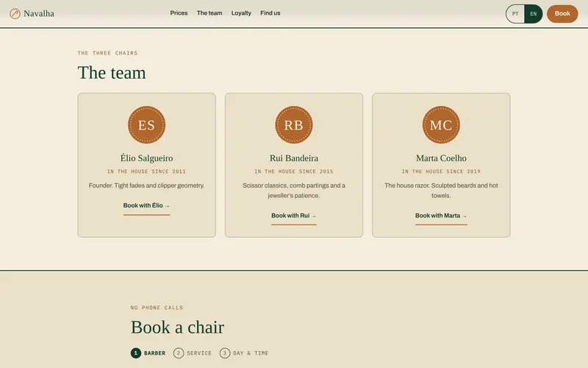Go to The team nav item

tap(209, 13)
